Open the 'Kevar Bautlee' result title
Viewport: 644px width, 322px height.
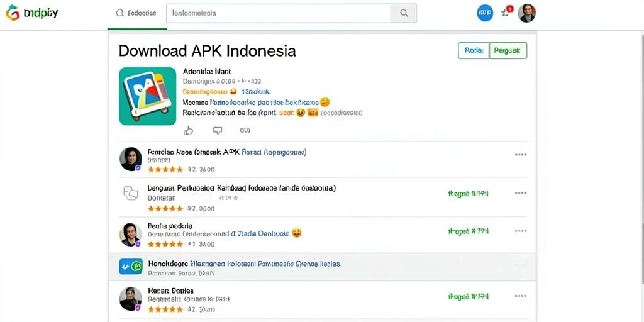[x=170, y=291]
